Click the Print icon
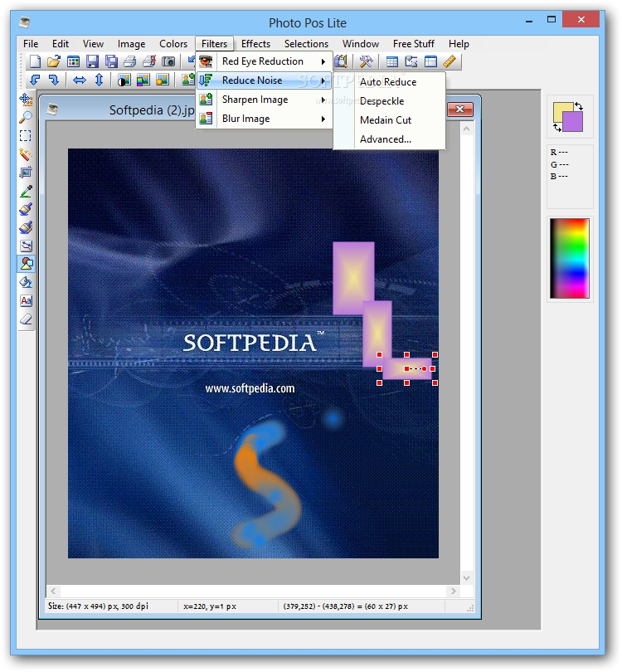622x672 pixels. click(130, 61)
